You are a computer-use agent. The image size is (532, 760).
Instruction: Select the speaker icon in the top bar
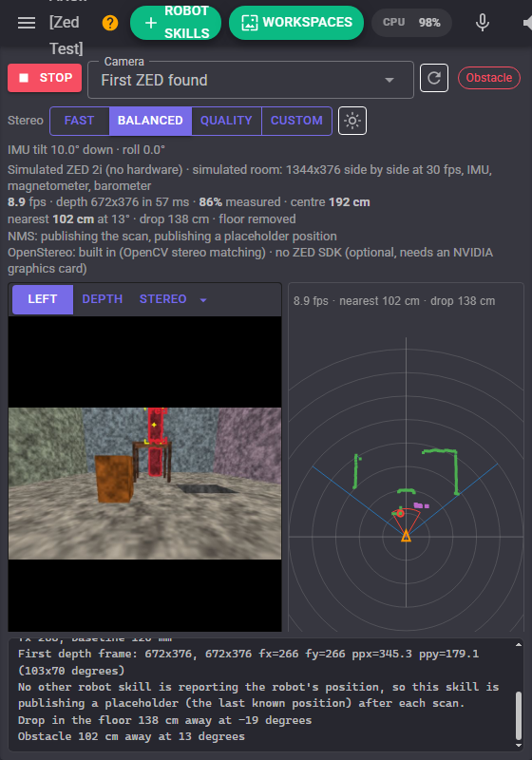527,23
